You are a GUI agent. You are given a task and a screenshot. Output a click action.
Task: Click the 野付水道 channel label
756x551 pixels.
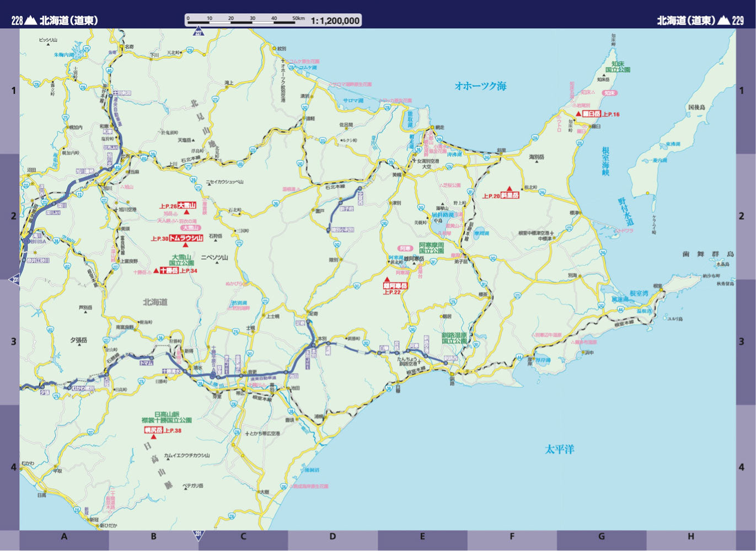625,211
